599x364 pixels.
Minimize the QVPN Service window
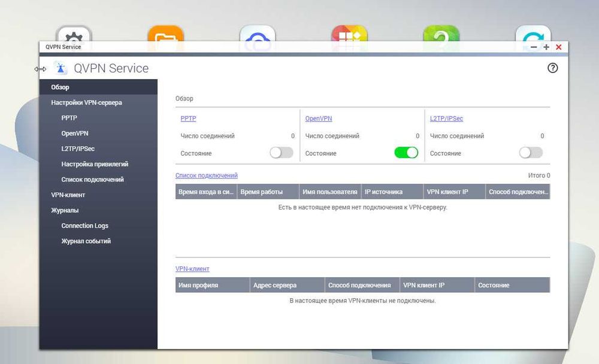point(534,47)
